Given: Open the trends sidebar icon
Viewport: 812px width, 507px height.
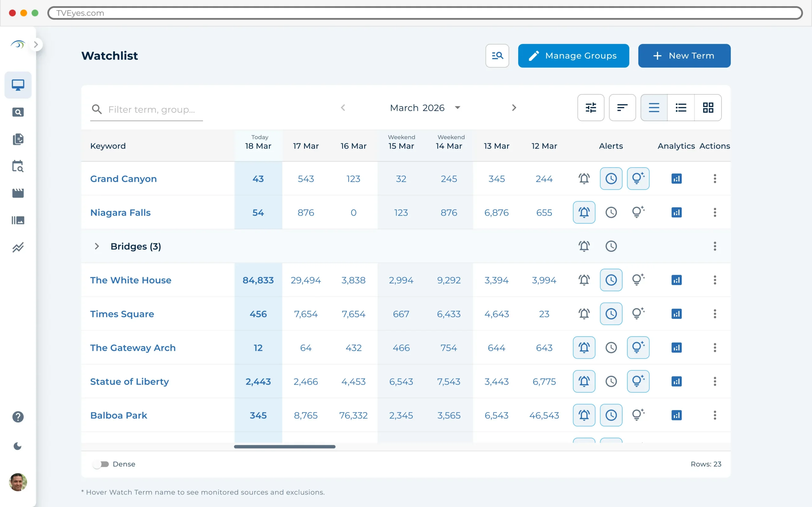Looking at the screenshot, I should click(x=18, y=247).
